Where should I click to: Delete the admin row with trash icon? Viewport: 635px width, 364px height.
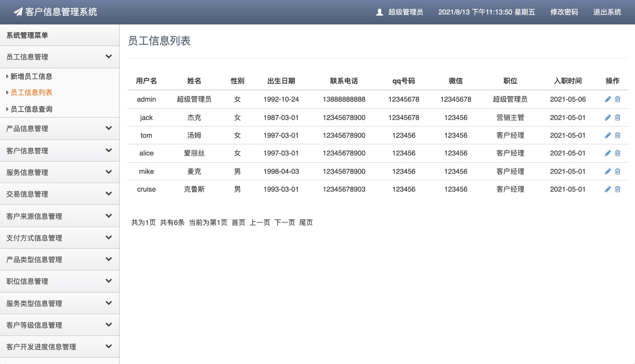click(617, 99)
